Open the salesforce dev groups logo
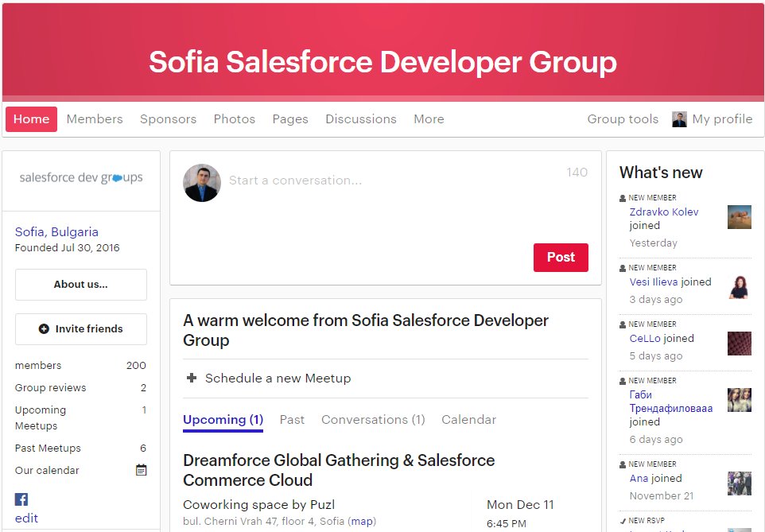 coord(81,177)
